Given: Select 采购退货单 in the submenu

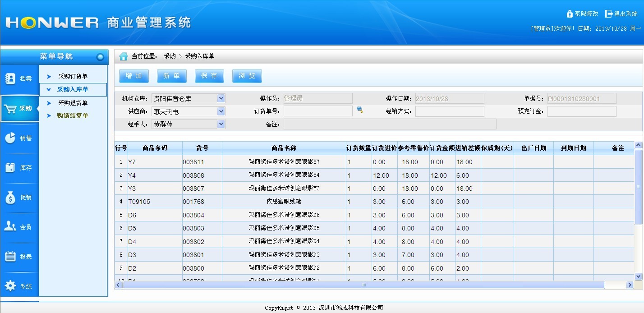Looking at the screenshot, I should click(x=73, y=103).
